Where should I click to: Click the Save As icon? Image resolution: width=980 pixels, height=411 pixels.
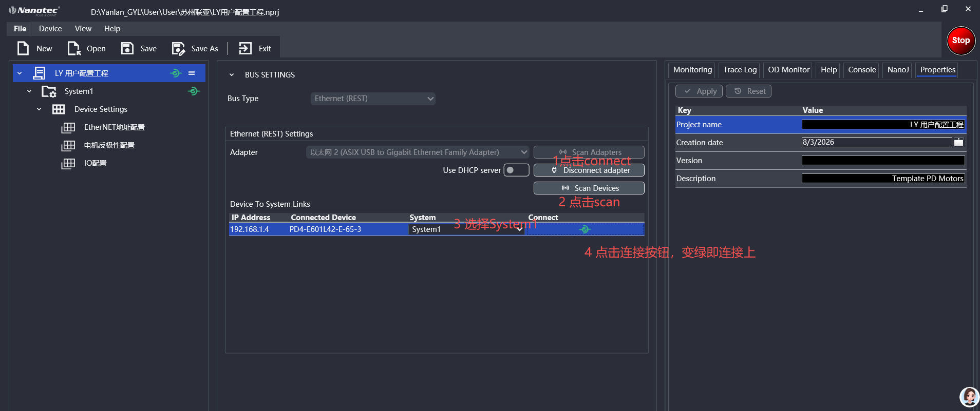tap(178, 48)
